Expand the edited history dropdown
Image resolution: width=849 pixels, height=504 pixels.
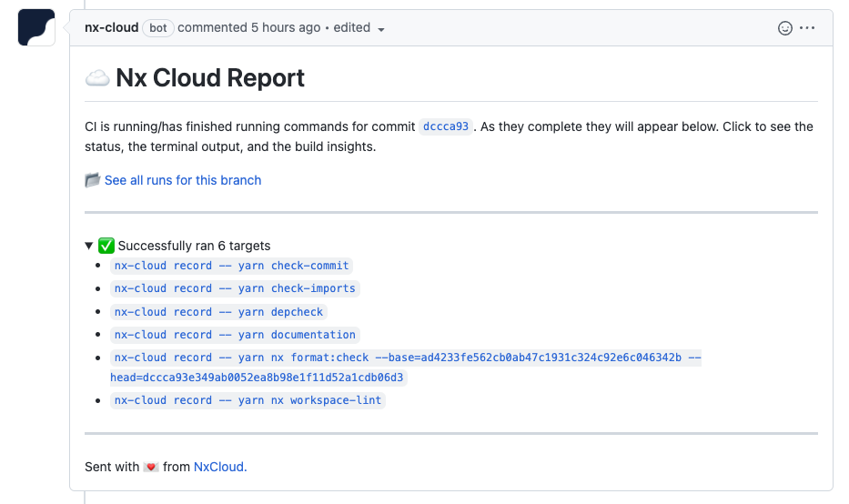[359, 28]
